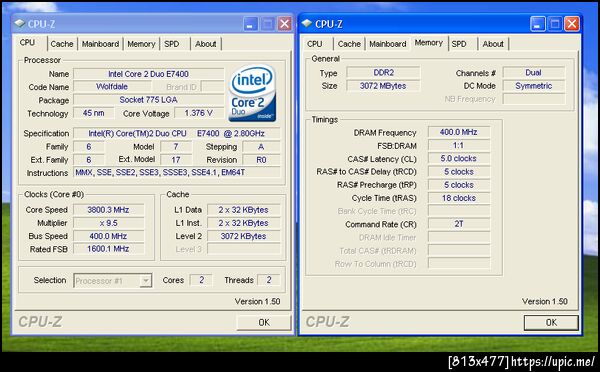Image resolution: width=600 pixels, height=372 pixels.
Task: Open Mainboard tab in right window
Action: 388,44
